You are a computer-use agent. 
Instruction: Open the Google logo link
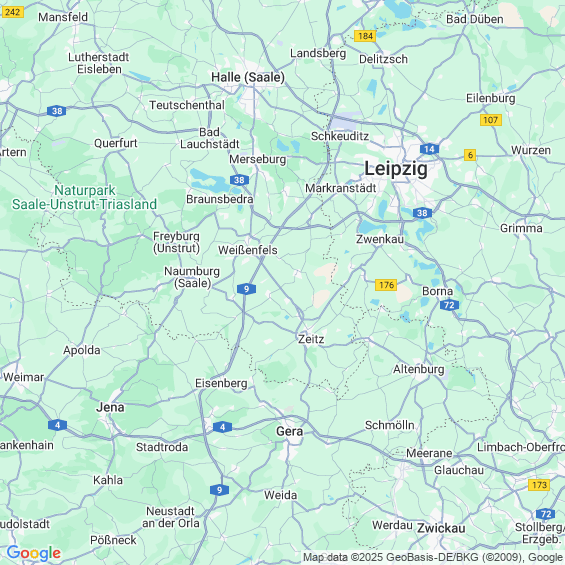pyautogui.click(x=34, y=553)
